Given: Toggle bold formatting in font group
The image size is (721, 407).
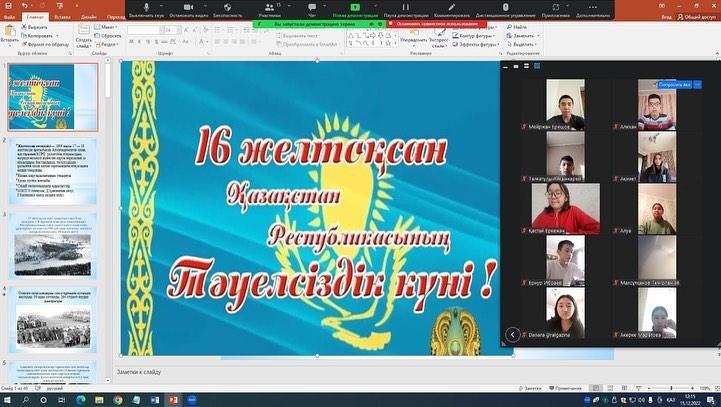Looking at the screenshot, I should coord(131,42).
